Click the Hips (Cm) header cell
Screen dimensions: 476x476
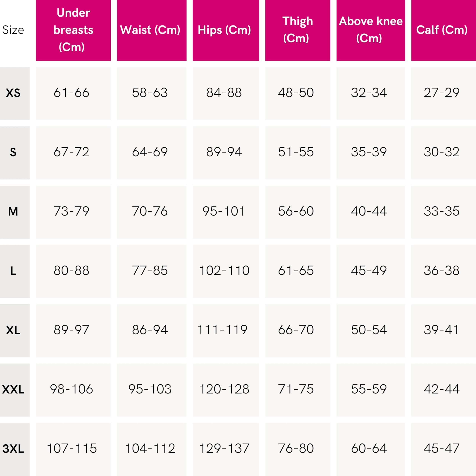point(226,30)
